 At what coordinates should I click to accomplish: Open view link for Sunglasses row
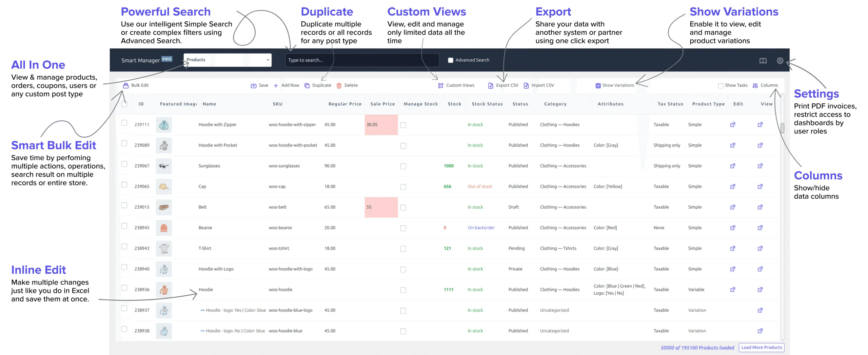760,166
